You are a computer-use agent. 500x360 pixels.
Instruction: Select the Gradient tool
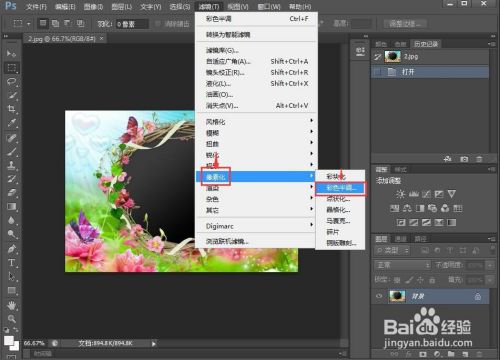[11, 207]
